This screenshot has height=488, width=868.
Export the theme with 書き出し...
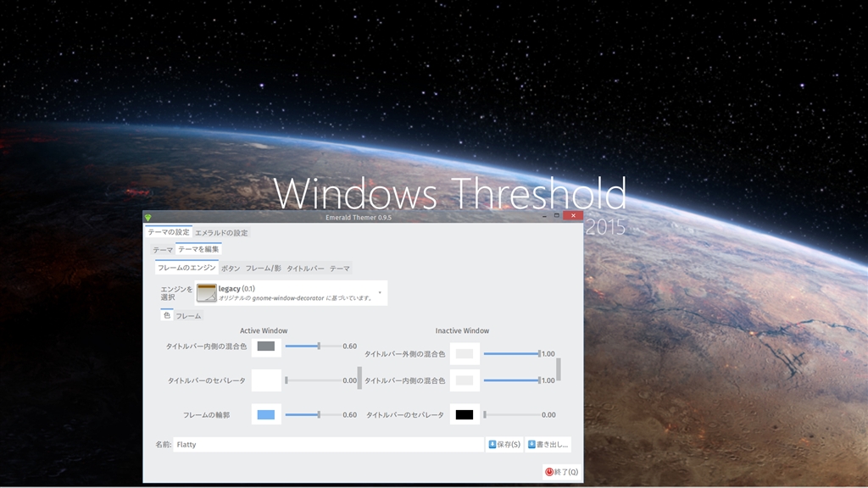pos(548,445)
